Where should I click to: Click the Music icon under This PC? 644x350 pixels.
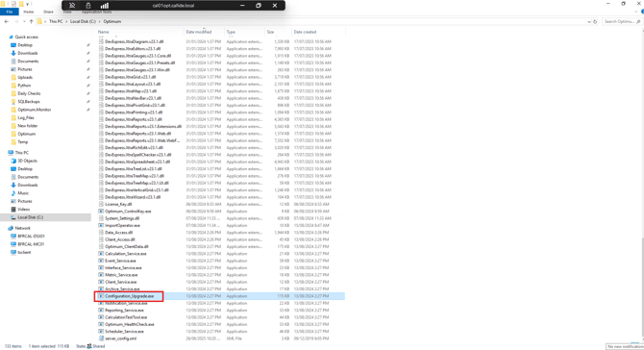click(x=13, y=193)
